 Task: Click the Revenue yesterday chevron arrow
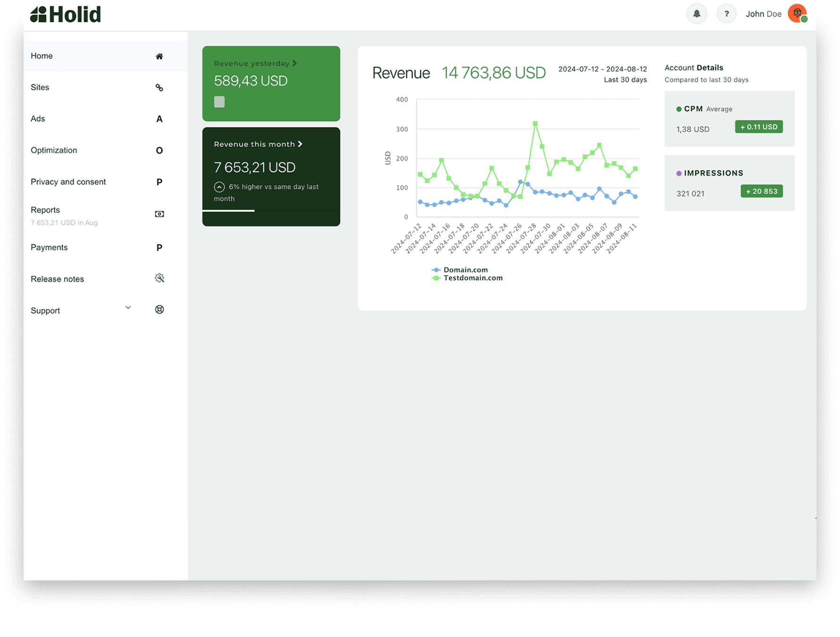click(294, 63)
